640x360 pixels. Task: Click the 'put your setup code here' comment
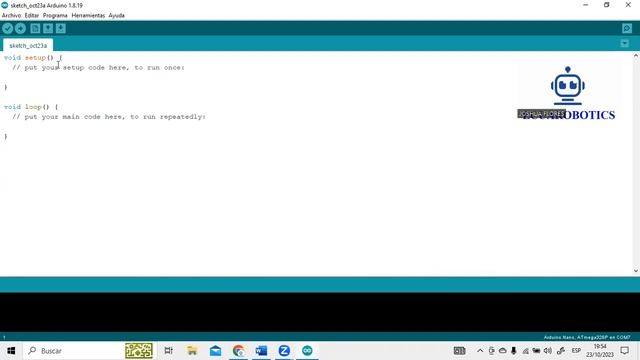click(98, 67)
